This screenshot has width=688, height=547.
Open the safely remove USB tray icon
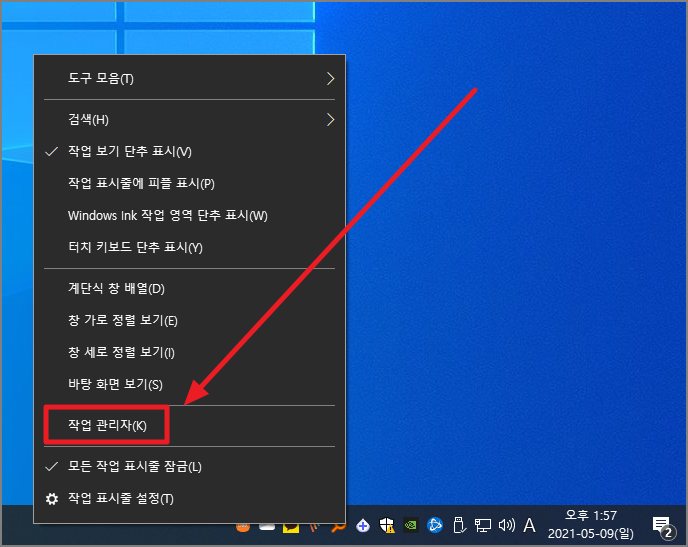click(x=459, y=525)
